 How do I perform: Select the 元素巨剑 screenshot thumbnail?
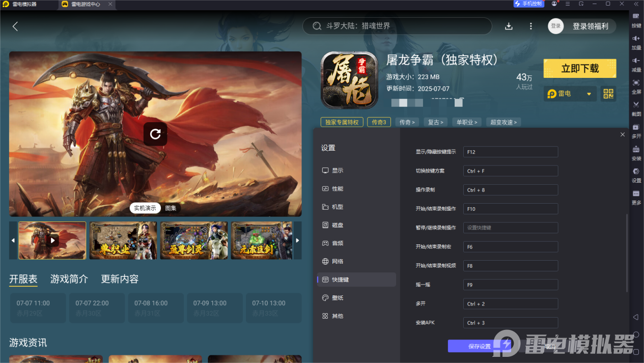[x=262, y=240]
